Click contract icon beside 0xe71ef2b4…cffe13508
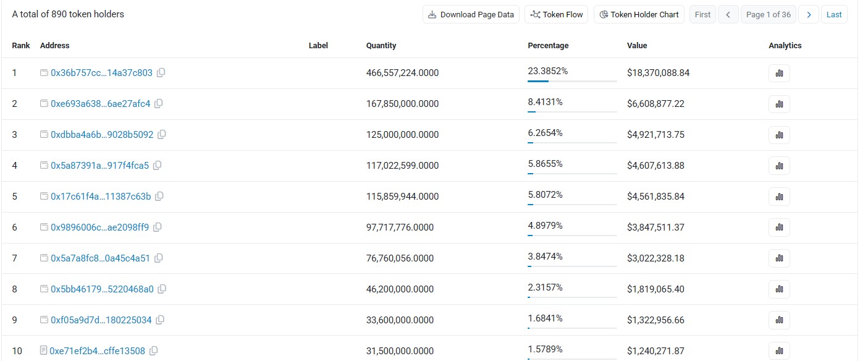 pyautogui.click(x=43, y=351)
